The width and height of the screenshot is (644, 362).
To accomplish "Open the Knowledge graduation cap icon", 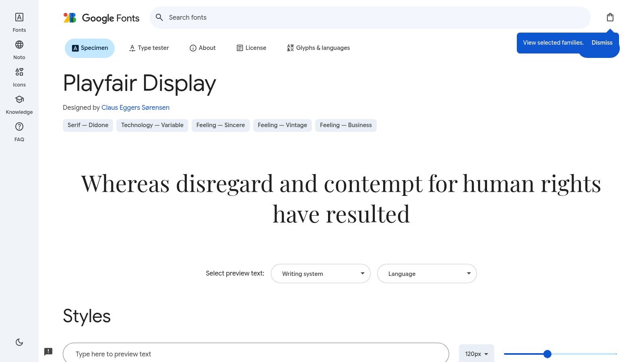I will click(19, 99).
